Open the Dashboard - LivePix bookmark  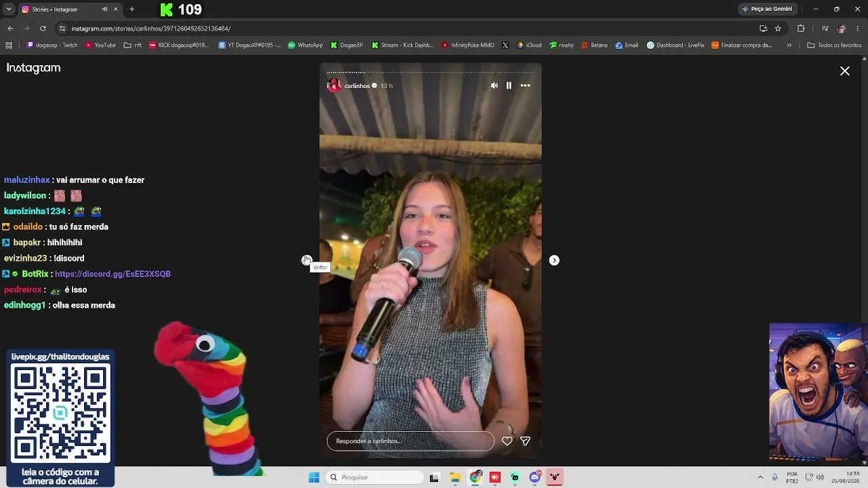[675, 45]
